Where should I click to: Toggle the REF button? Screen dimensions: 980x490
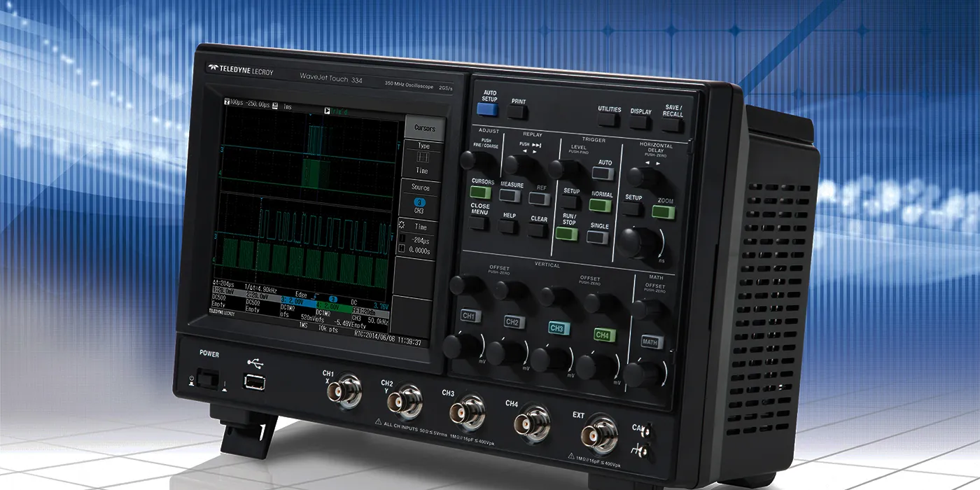[539, 198]
